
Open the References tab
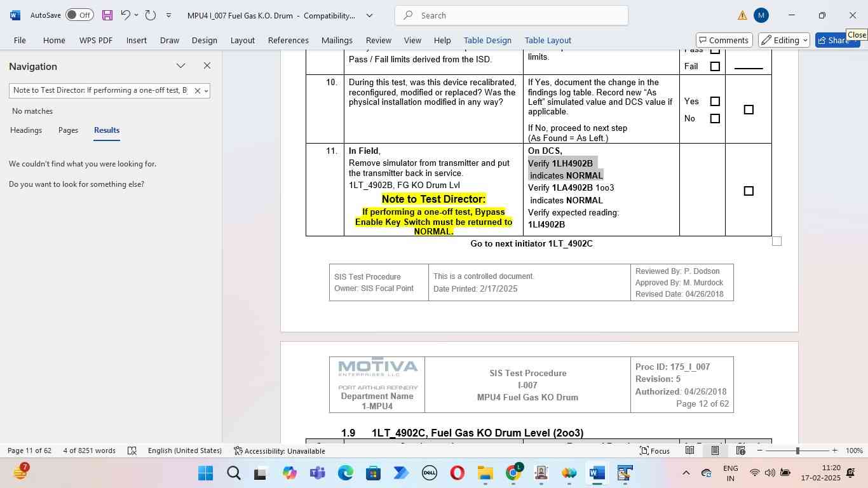[x=288, y=40]
